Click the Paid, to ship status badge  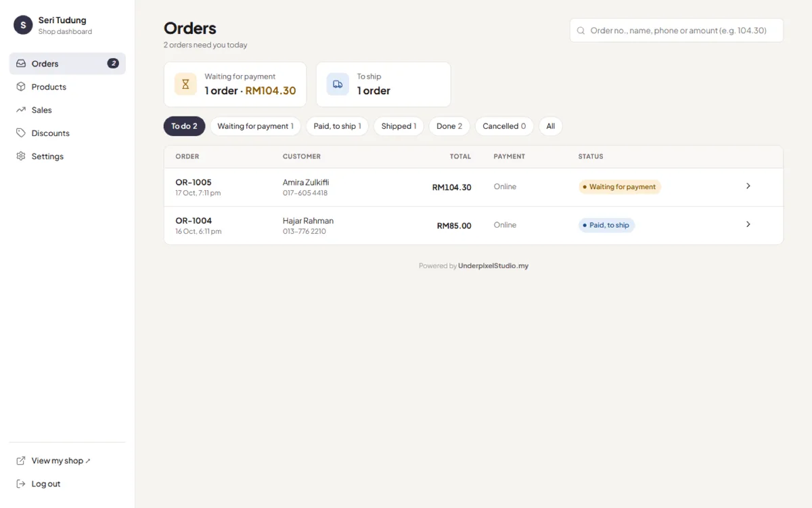(606, 226)
